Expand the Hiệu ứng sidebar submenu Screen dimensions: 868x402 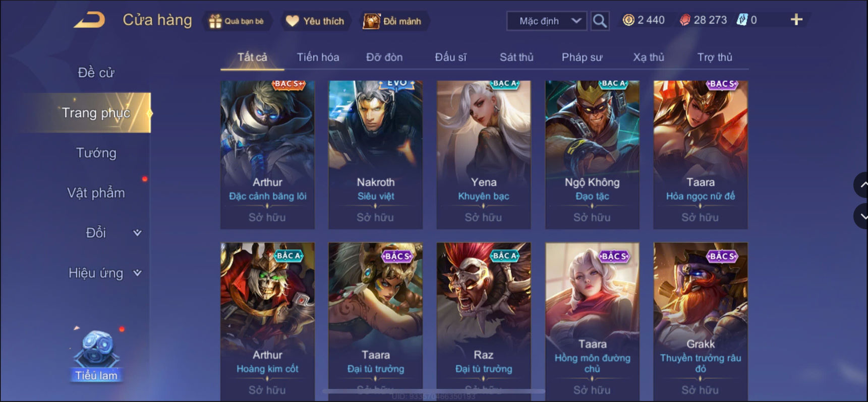(x=137, y=273)
